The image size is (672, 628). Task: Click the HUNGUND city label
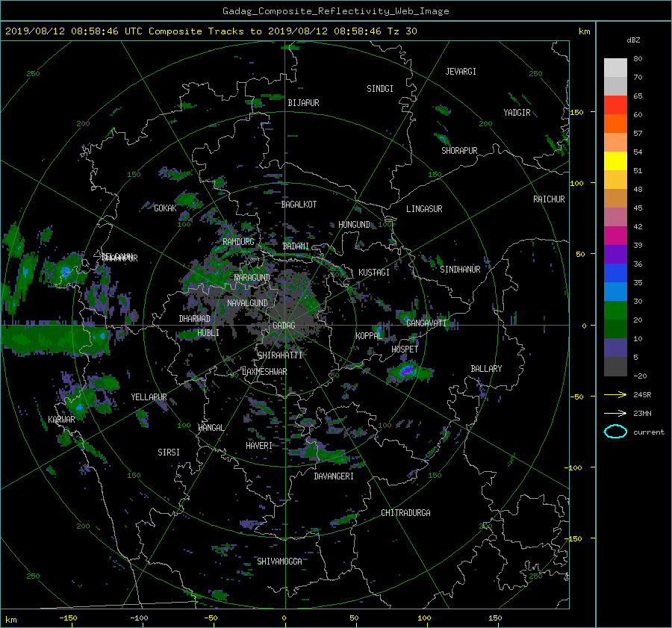pyautogui.click(x=354, y=225)
